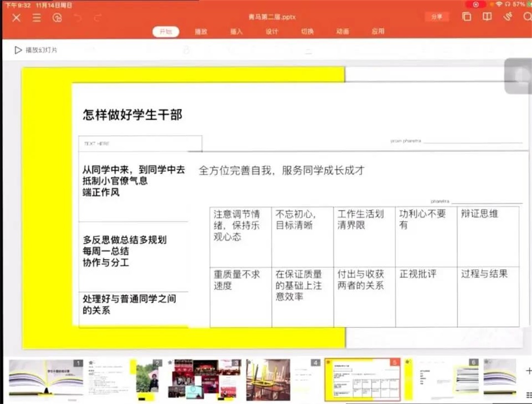
Task: Tap the circular save/sync icon at top left
Action: pos(58,16)
